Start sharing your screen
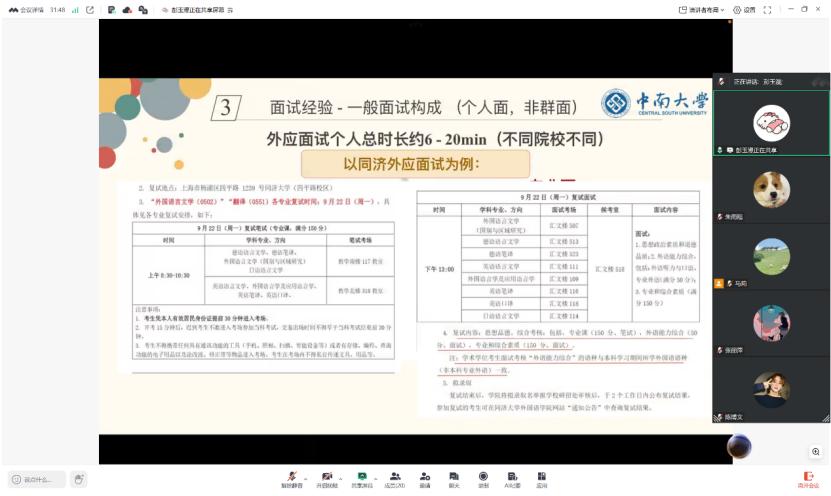The width and height of the screenshot is (831, 496). [x=361, y=478]
